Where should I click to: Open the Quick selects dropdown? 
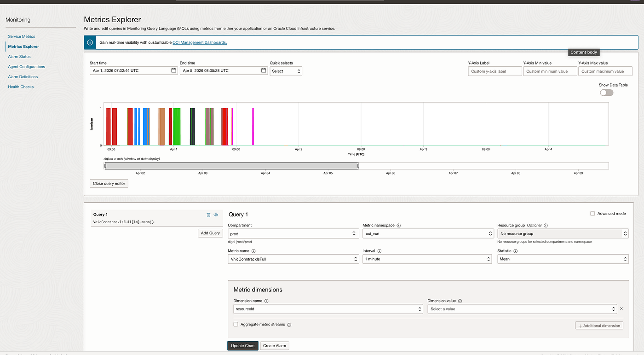click(286, 71)
